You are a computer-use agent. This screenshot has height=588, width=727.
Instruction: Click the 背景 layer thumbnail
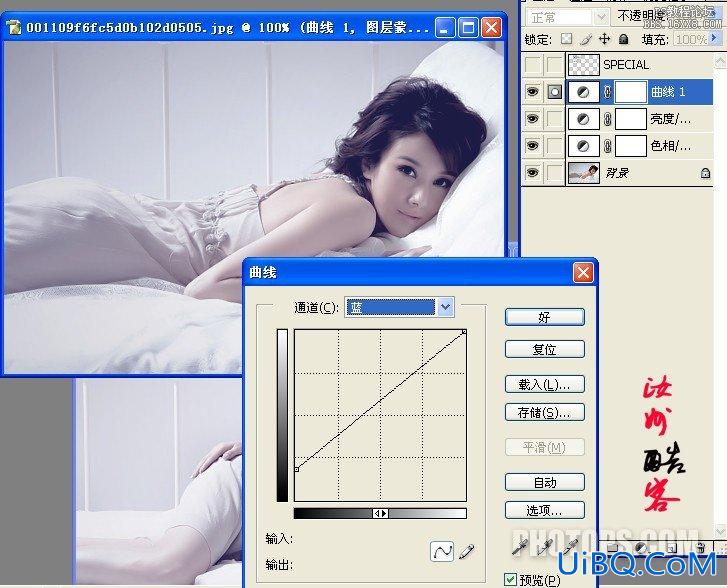[x=583, y=173]
